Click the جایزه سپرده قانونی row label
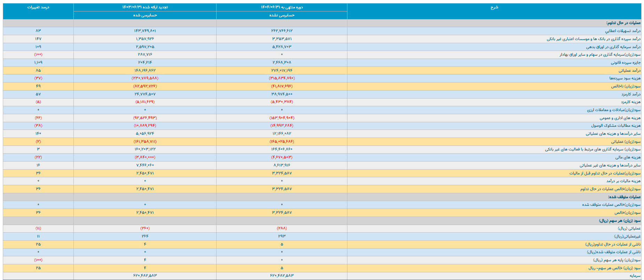644x280 pixels. pyautogui.click(x=626, y=63)
